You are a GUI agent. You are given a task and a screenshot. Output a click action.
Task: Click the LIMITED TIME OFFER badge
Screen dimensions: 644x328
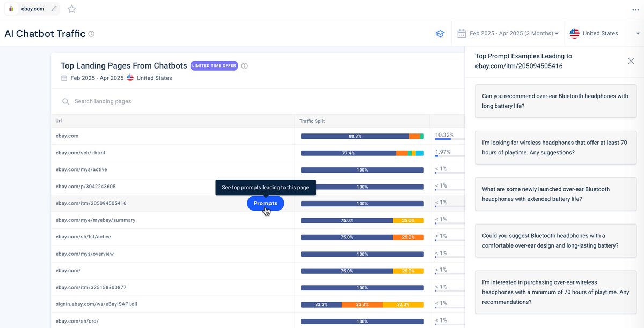(214, 65)
